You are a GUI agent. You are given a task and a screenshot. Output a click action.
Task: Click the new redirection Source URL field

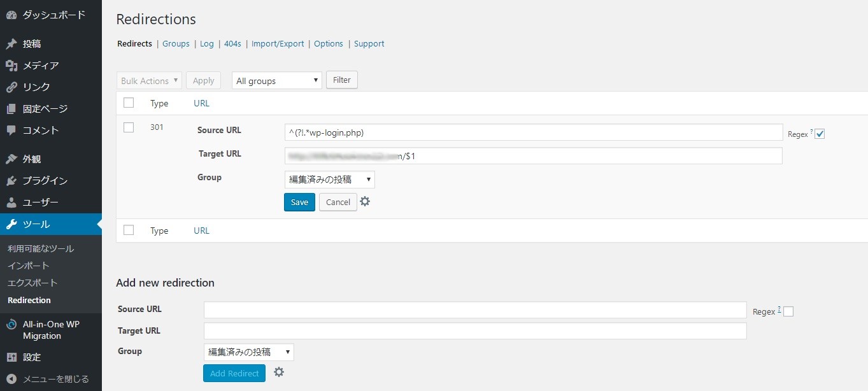(474, 310)
